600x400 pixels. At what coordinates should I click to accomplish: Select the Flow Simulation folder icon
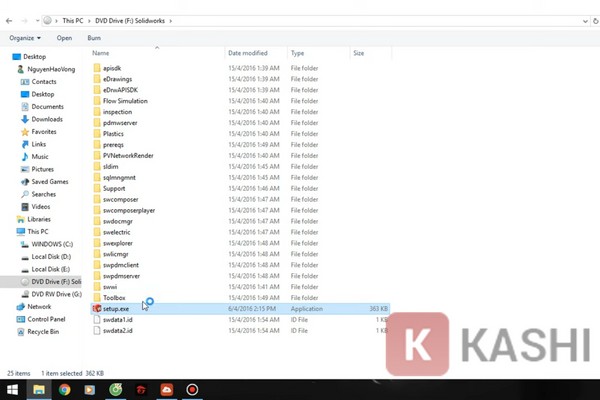point(97,101)
